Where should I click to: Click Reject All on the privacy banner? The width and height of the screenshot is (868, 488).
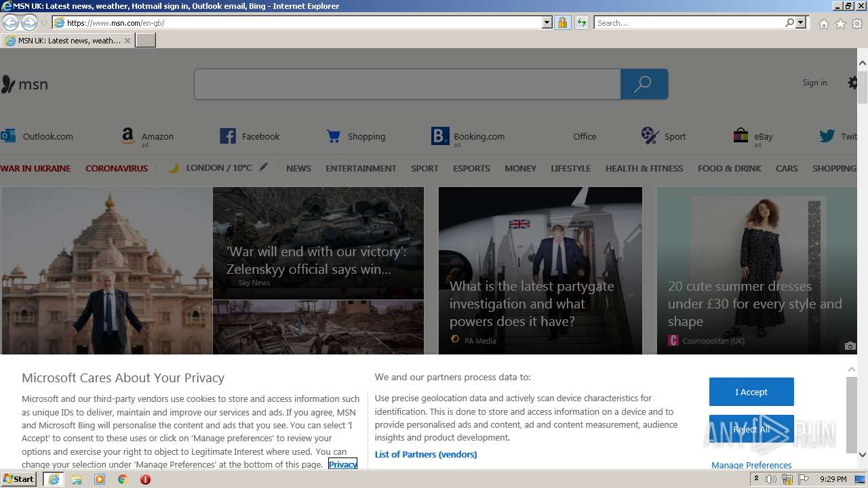[x=751, y=429]
